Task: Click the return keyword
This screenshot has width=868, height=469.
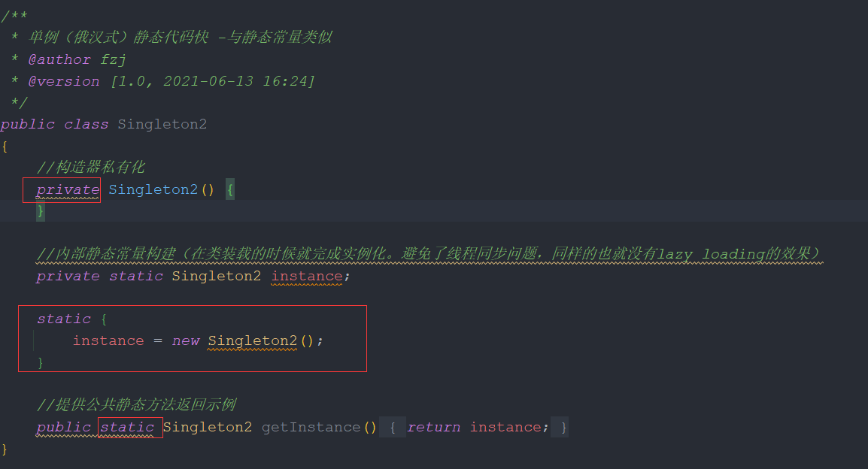Action: (433, 428)
